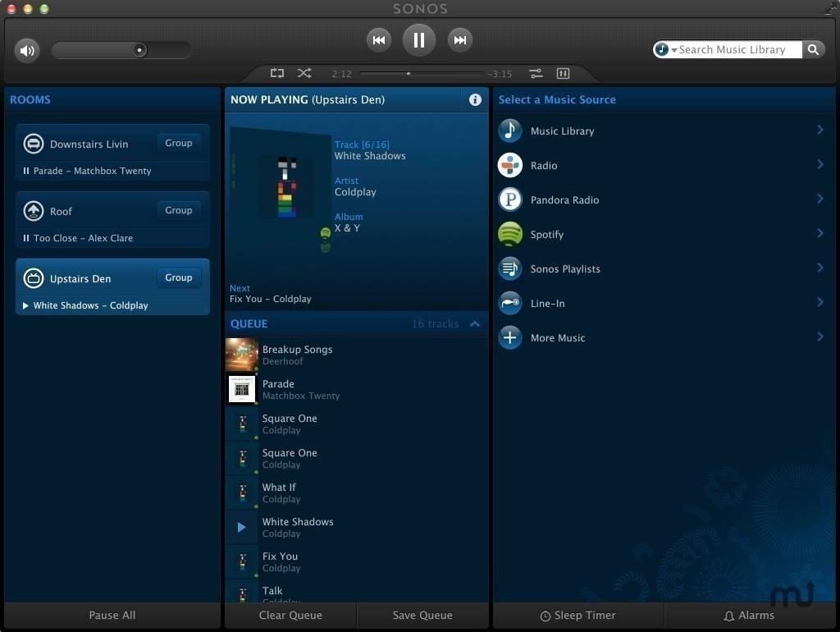
Task: Open Alarms settings
Action: (749, 616)
